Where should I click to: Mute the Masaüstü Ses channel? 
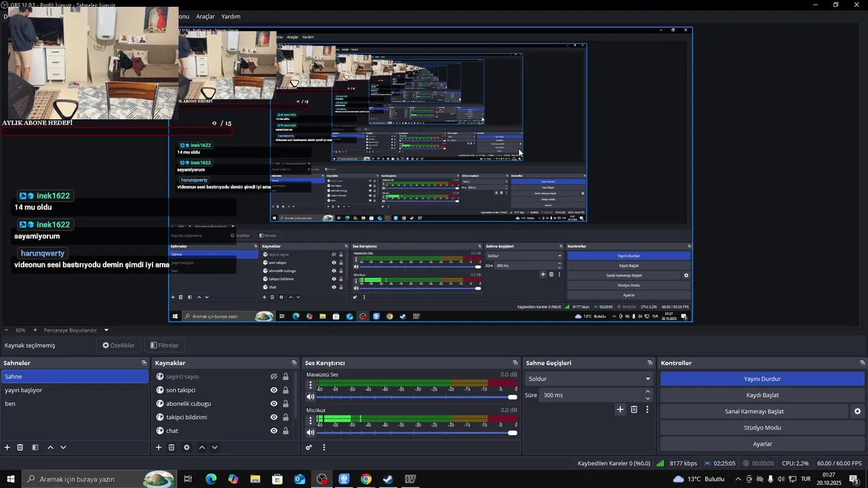tap(311, 397)
